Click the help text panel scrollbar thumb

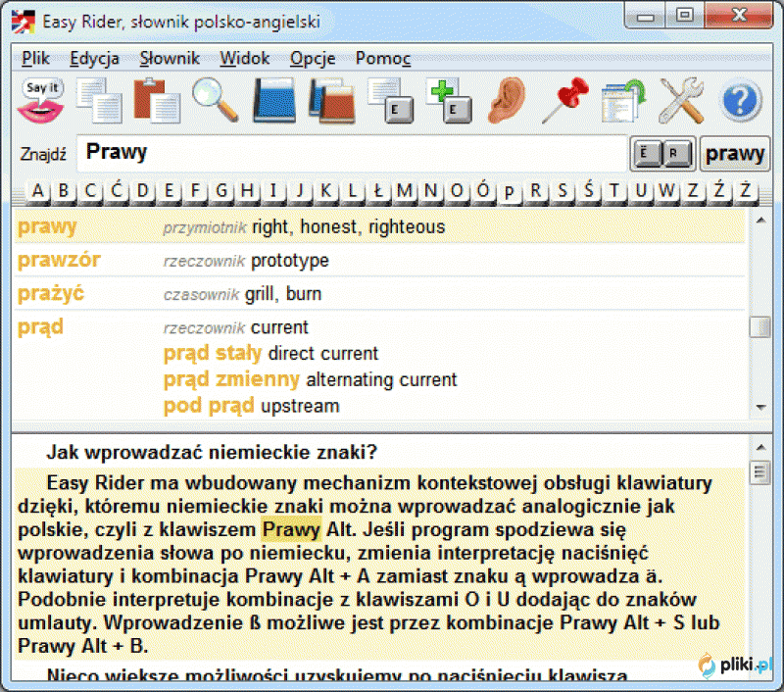click(760, 472)
